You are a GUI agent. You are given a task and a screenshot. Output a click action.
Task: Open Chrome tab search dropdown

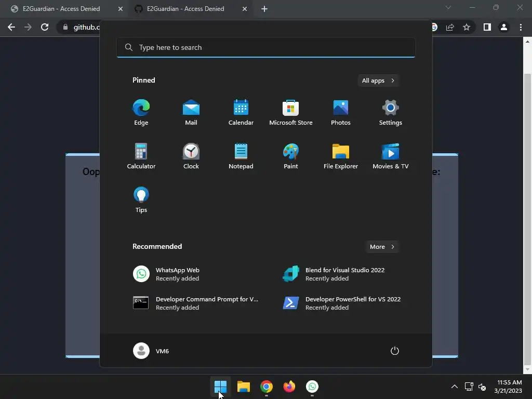pyautogui.click(x=448, y=7)
